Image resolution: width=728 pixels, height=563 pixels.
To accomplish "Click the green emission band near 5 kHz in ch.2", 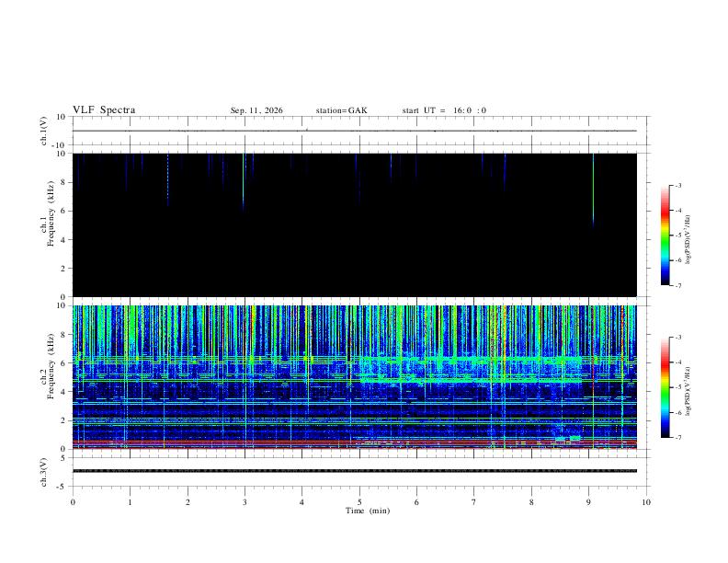I will pos(469,381).
